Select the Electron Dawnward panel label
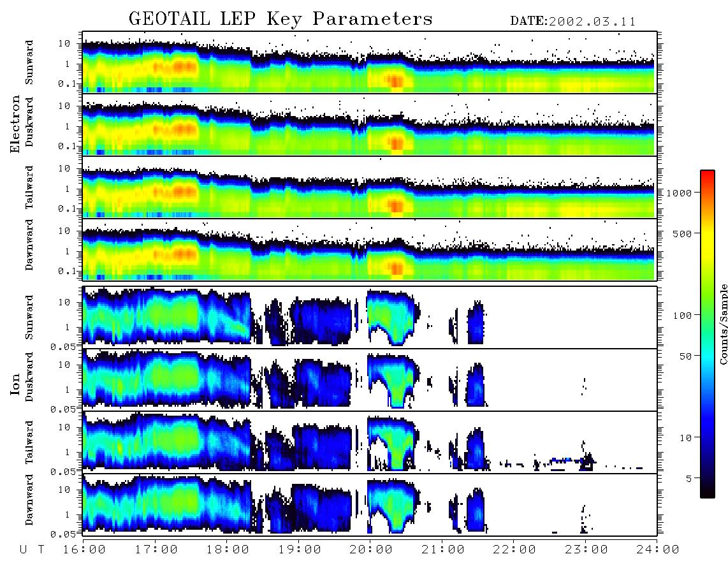The height and width of the screenshot is (561, 728). point(29,245)
